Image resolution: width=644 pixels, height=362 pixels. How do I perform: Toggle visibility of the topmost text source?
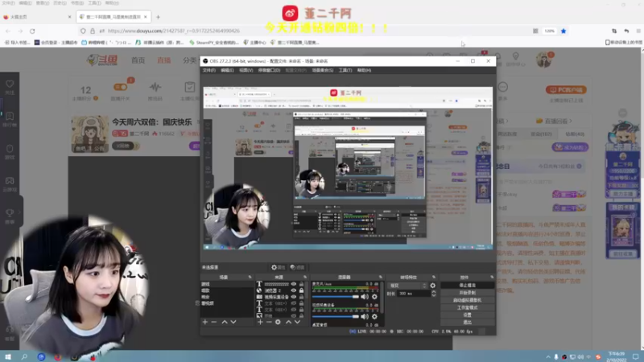[x=294, y=284]
